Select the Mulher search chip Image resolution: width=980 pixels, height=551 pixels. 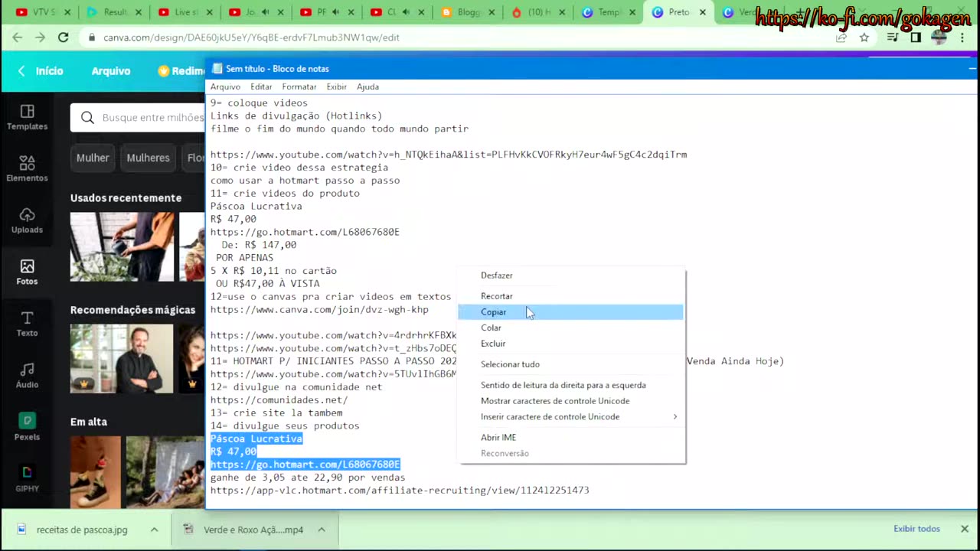pos(93,158)
